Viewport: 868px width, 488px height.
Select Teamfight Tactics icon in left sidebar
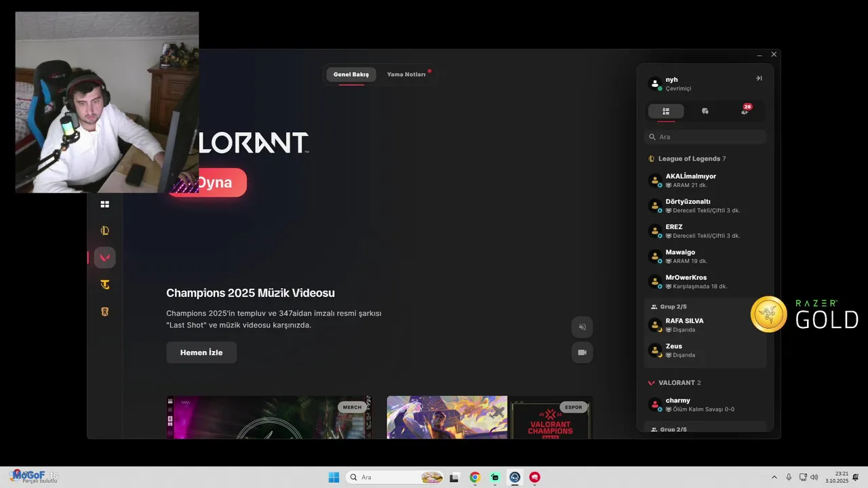pos(105,285)
